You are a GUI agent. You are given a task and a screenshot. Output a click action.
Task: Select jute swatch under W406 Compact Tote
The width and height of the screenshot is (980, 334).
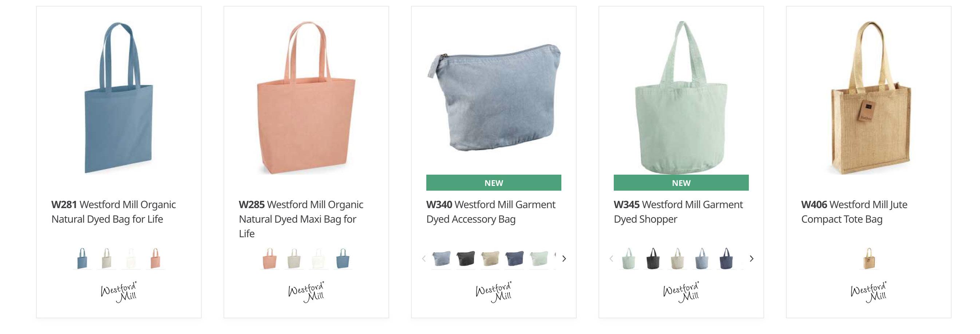pos(869,259)
